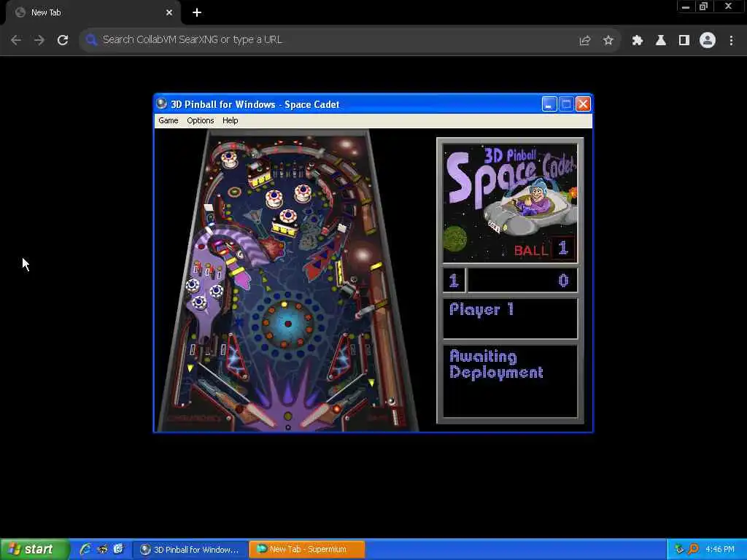Viewport: 747px width, 560px height.
Task: Click the system tray magnifier icon
Action: (693, 549)
